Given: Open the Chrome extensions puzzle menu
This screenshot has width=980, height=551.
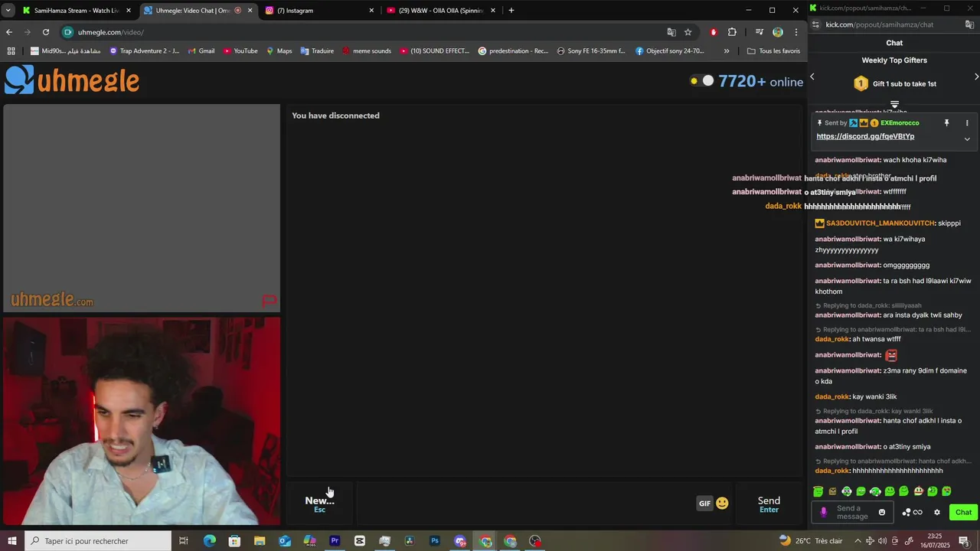Looking at the screenshot, I should [x=732, y=32].
